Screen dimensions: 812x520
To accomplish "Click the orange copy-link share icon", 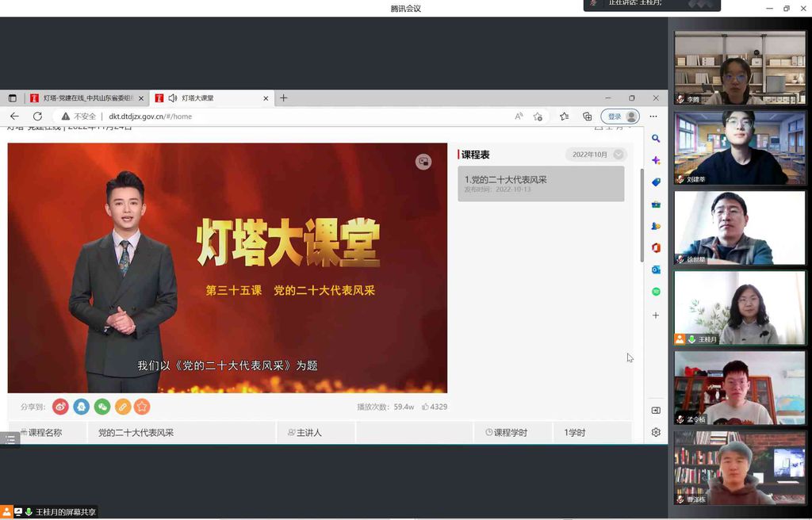I will 122,407.
